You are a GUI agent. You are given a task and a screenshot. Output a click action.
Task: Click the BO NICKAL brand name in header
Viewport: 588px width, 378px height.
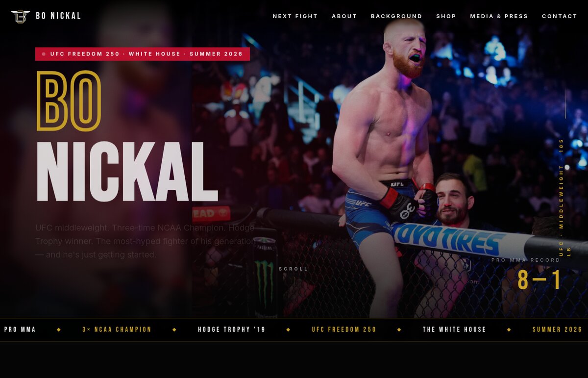point(58,16)
